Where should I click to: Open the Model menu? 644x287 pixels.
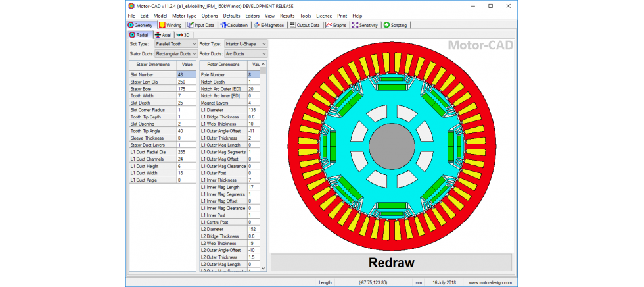(x=160, y=16)
